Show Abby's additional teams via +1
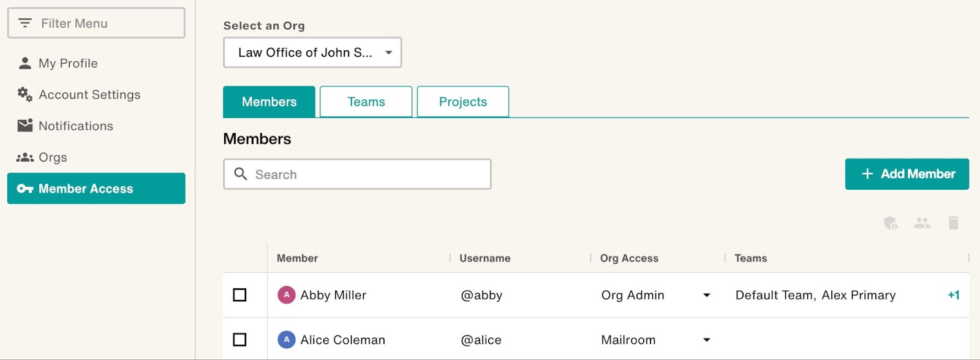The height and width of the screenshot is (360, 980). pyautogui.click(x=954, y=295)
